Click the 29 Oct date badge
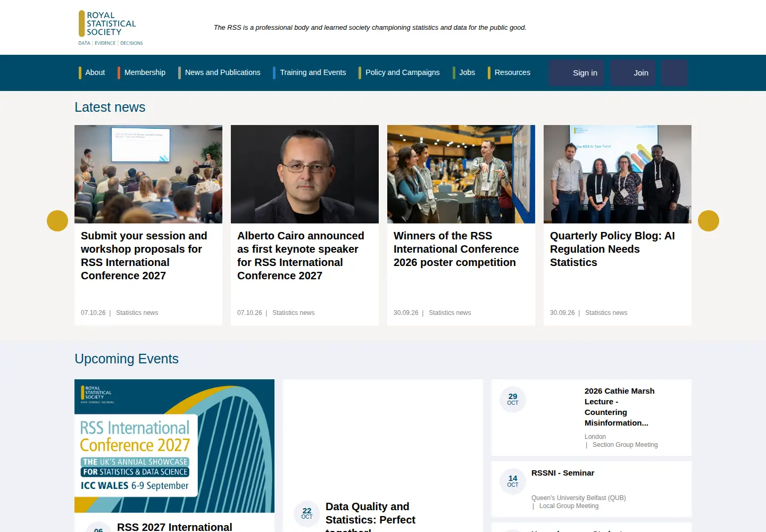This screenshot has width=766, height=532. coord(513,400)
